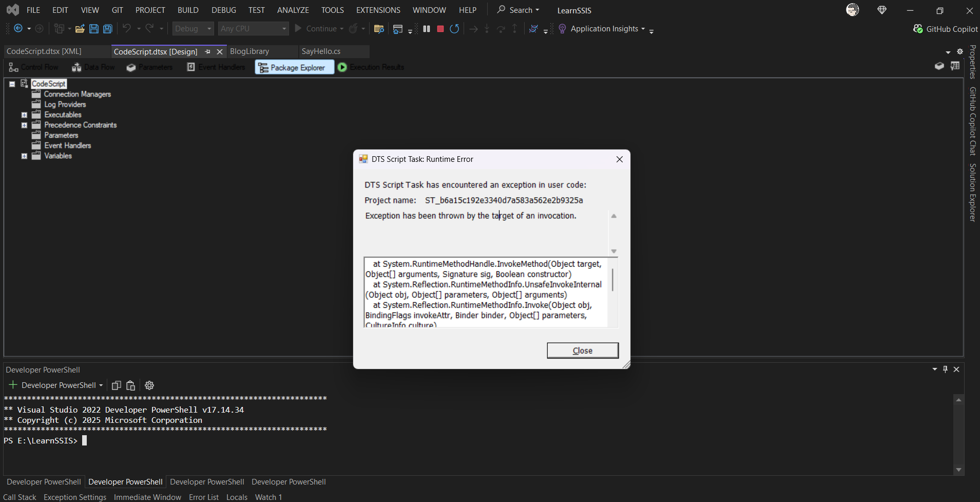The image size is (980, 502).
Task: Click the Redo arrow icon
Action: [x=149, y=29]
